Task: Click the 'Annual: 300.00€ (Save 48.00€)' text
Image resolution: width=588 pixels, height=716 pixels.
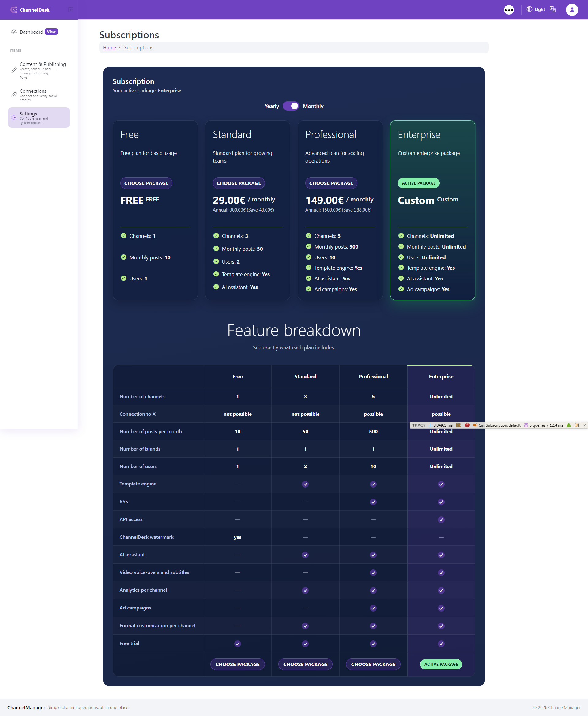Action: coord(243,210)
